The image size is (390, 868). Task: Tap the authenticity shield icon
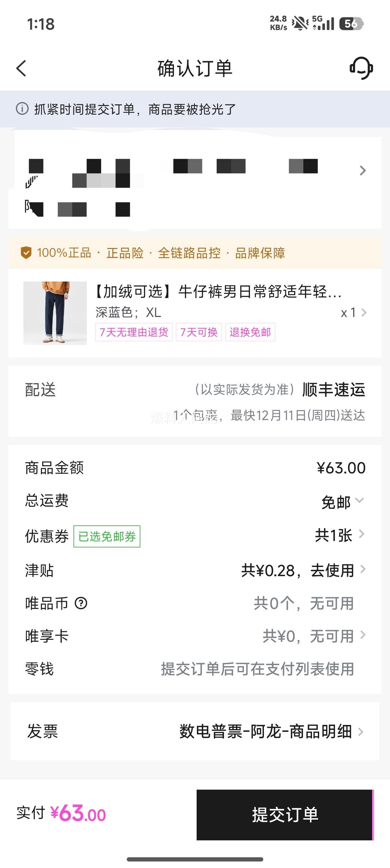click(x=26, y=252)
